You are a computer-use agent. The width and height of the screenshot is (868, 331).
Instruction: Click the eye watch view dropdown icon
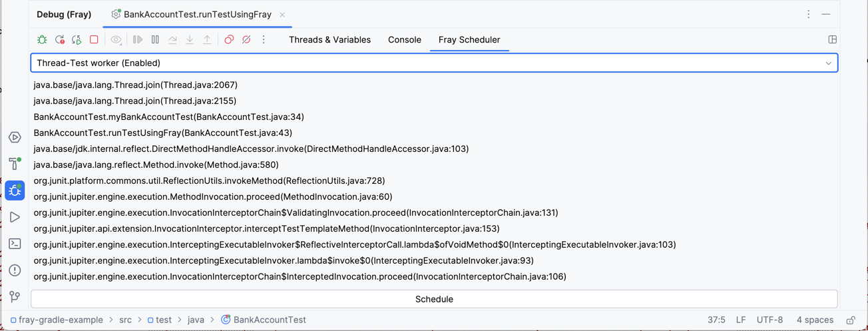coord(116,40)
